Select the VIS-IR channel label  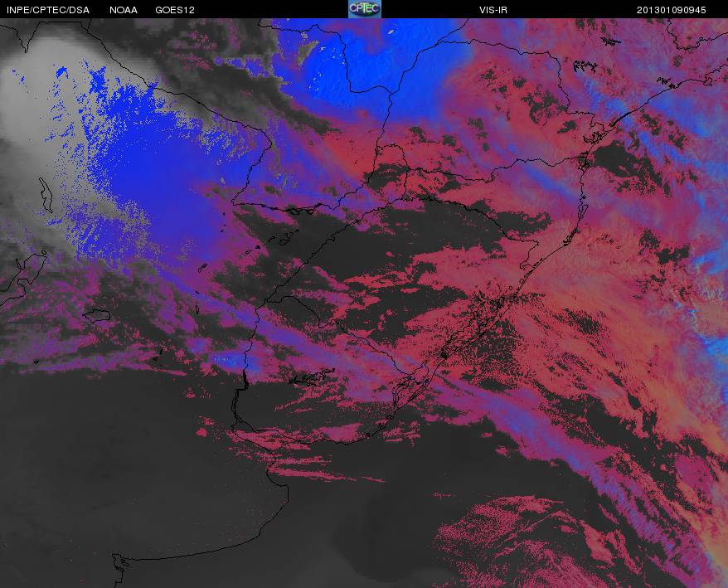tap(493, 10)
